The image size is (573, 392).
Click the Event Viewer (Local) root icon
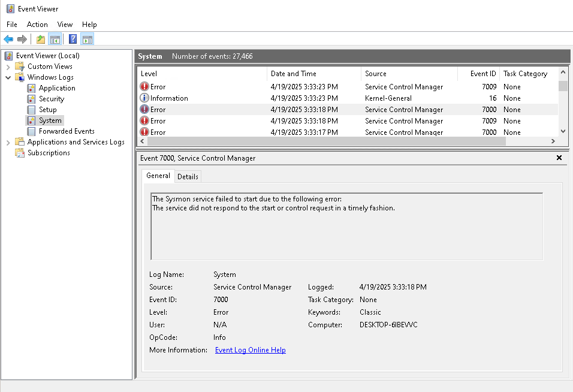tap(9, 56)
